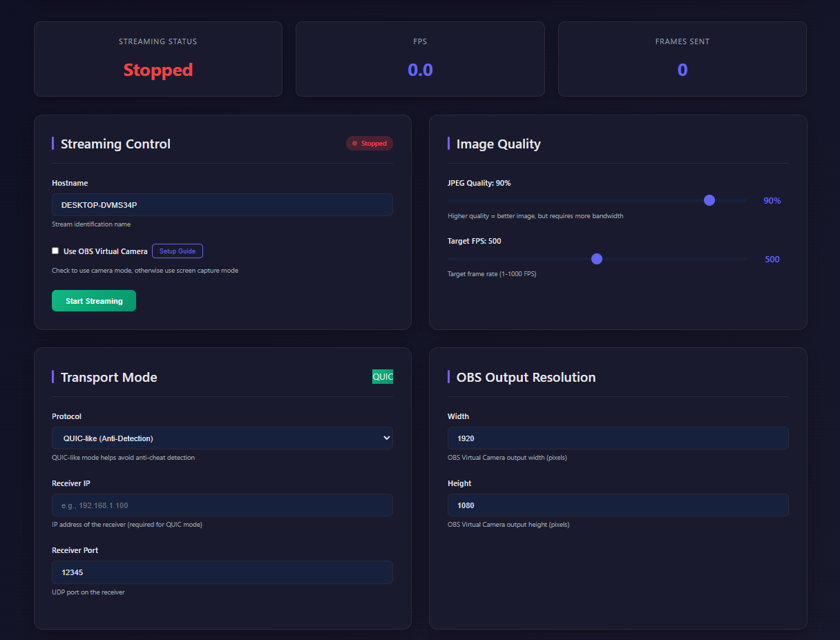Click the red Stopped badge in Streaming Control
Viewport: 840px width, 640px height.
pos(370,144)
